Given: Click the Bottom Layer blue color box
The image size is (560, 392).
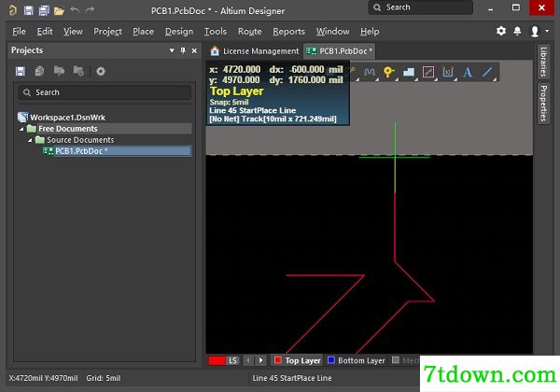Looking at the screenshot, I should (330, 360).
